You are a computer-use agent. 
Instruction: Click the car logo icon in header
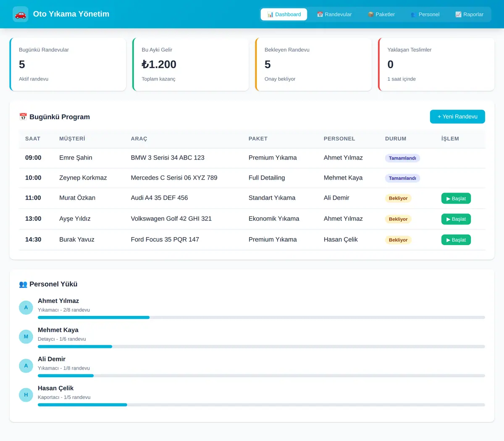point(21,14)
